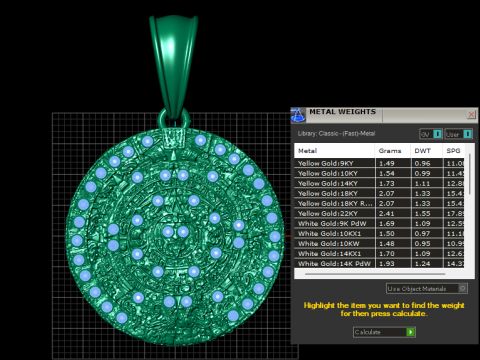Select the White Gold:10KW row
This screenshot has height=360, width=480.
379,243
